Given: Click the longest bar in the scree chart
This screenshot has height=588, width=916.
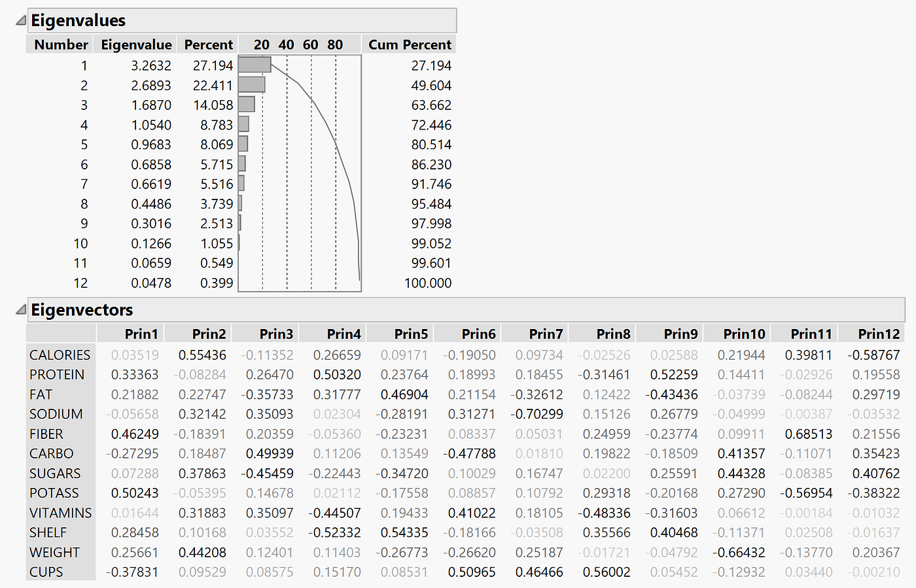Looking at the screenshot, I should (254, 65).
